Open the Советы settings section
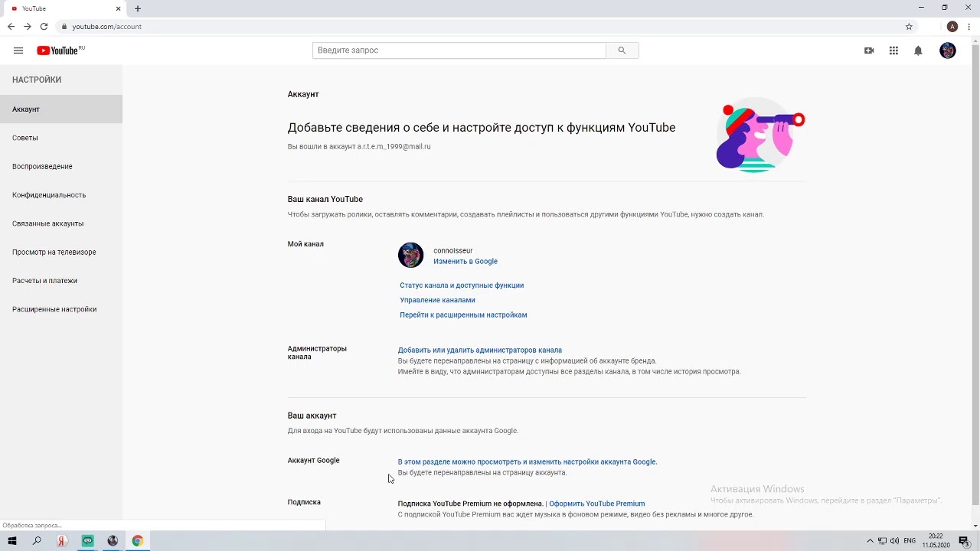This screenshot has height=551, width=980. pos(61,138)
